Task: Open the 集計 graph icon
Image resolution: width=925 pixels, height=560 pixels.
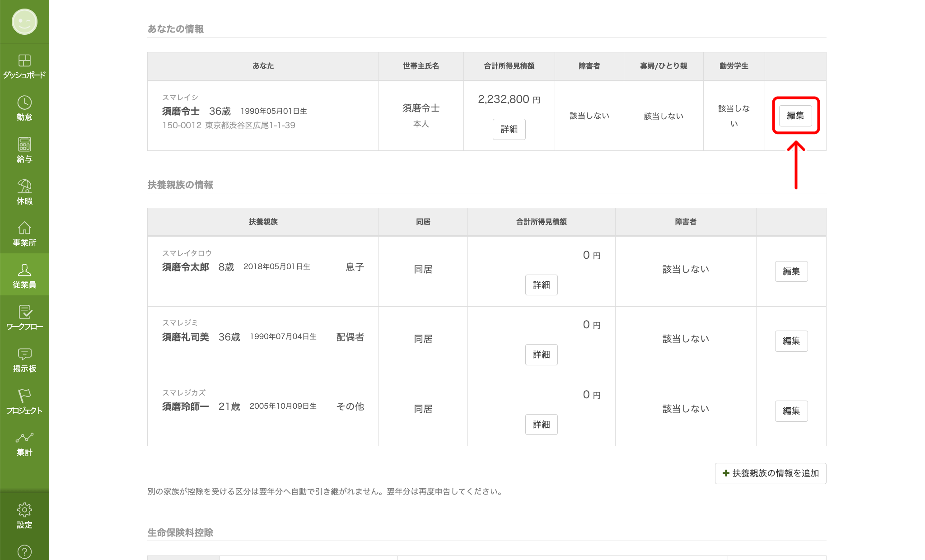Action: click(24, 438)
